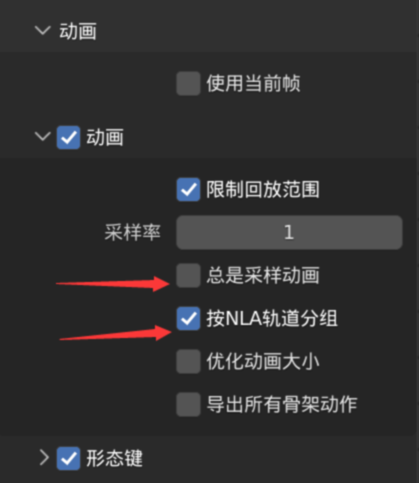Viewport: 419px width, 483px height.
Task: Enable the 优化动画大小 checkbox
Action: (188, 361)
